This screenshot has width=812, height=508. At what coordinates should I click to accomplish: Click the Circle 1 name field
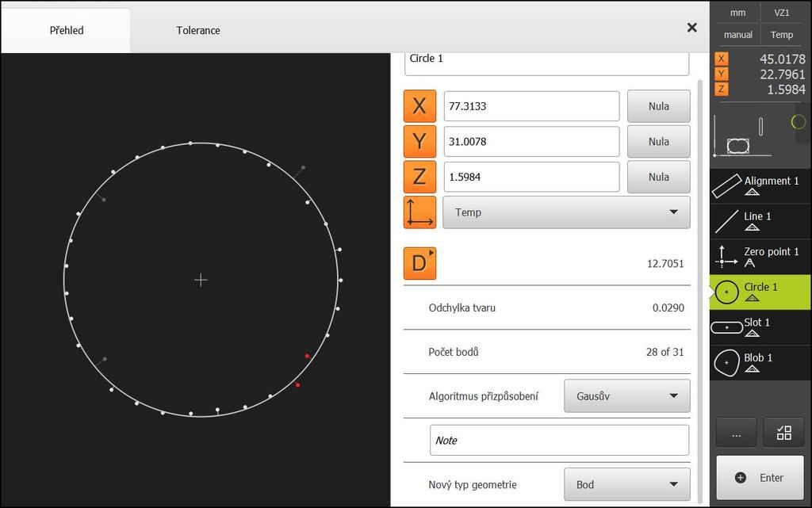pyautogui.click(x=546, y=63)
